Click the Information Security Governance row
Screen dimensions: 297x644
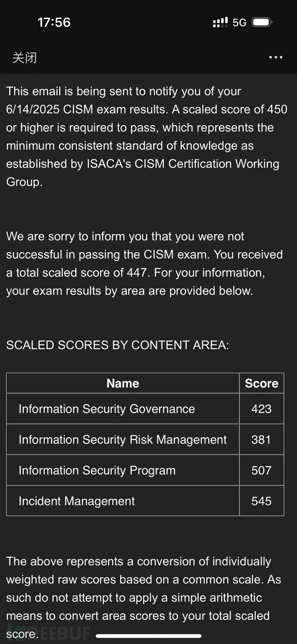point(107,409)
